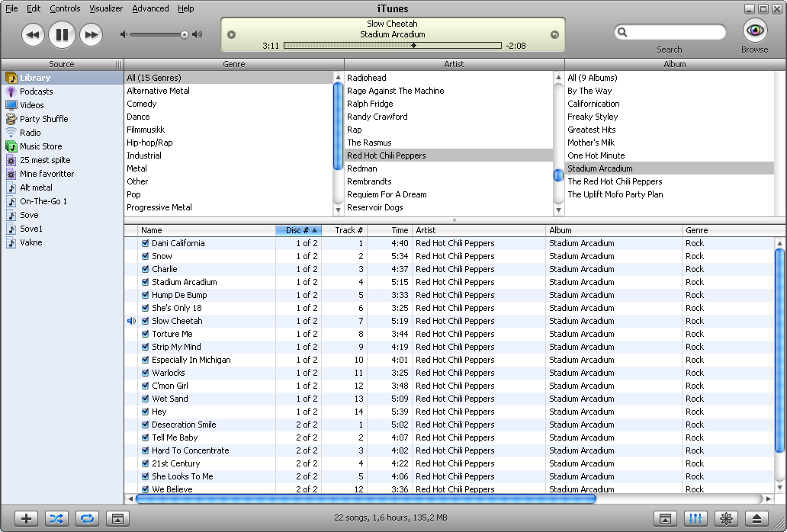This screenshot has height=532, width=787.
Task: Uncheck the Dani California checkbox
Action: [146, 243]
